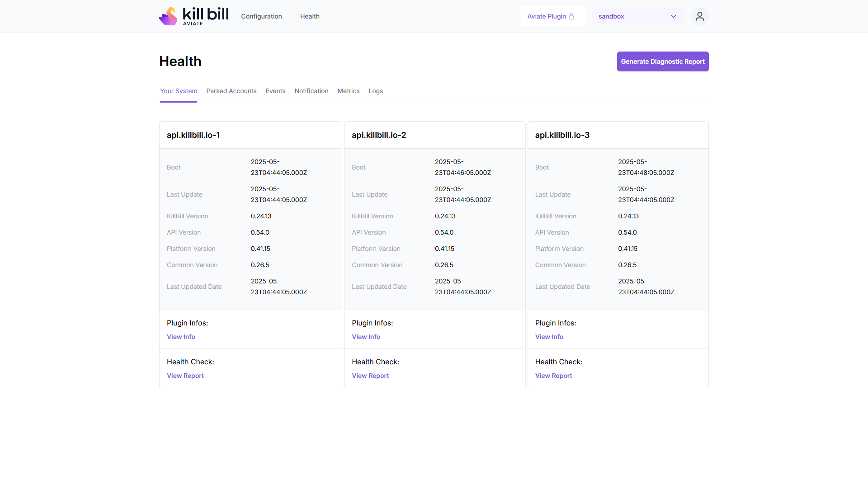The image size is (868, 504).
Task: View health report for api.killbill.io-3
Action: coord(553,376)
